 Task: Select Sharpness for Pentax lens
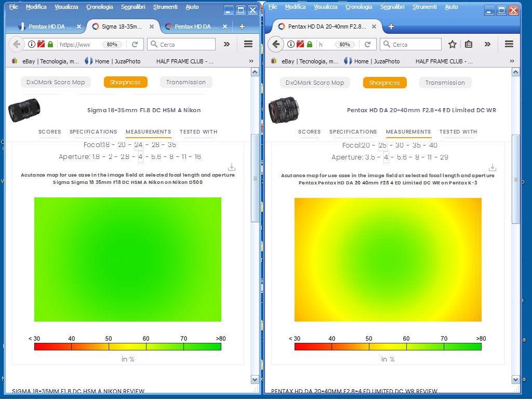point(384,83)
